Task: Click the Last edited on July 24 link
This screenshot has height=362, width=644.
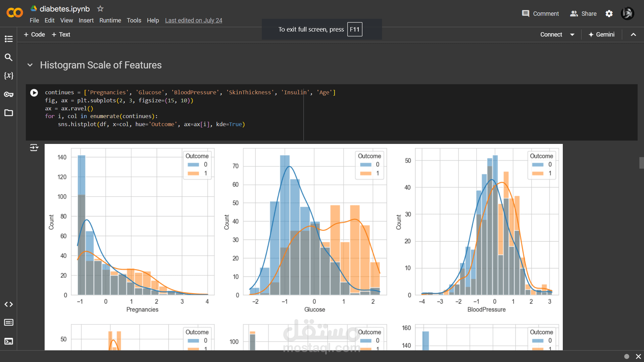Action: [x=194, y=20]
